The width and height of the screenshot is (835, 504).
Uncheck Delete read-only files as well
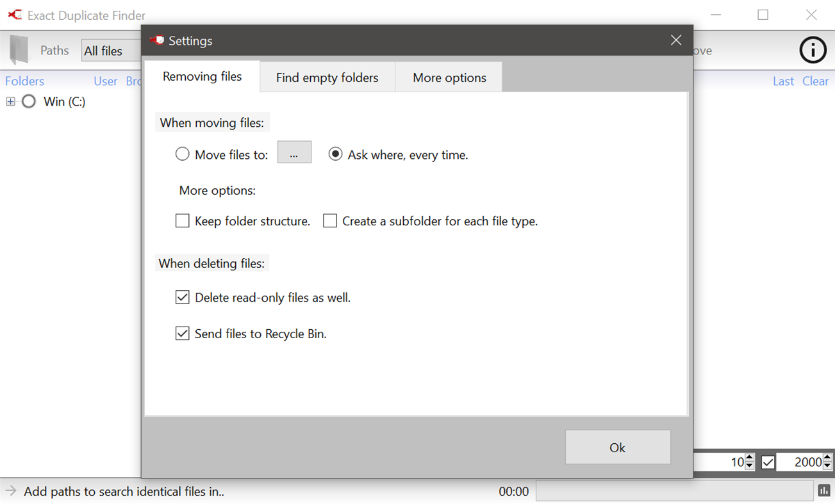(x=183, y=297)
